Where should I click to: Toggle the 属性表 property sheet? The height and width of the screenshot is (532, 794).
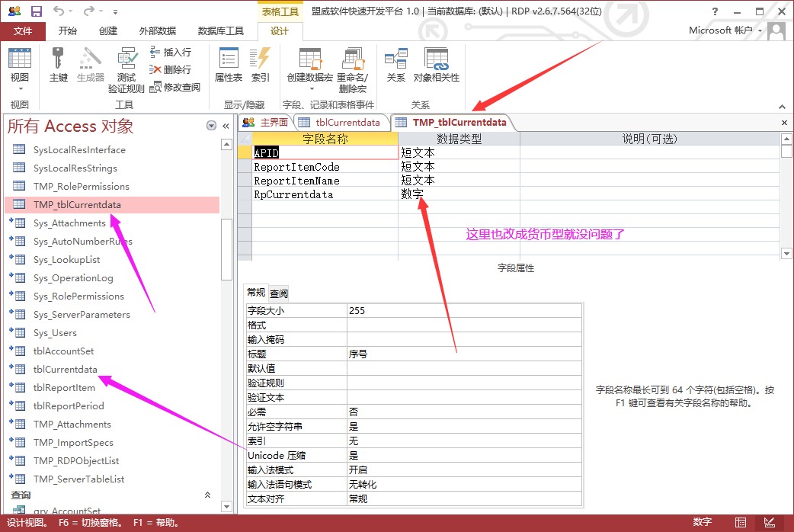point(229,65)
